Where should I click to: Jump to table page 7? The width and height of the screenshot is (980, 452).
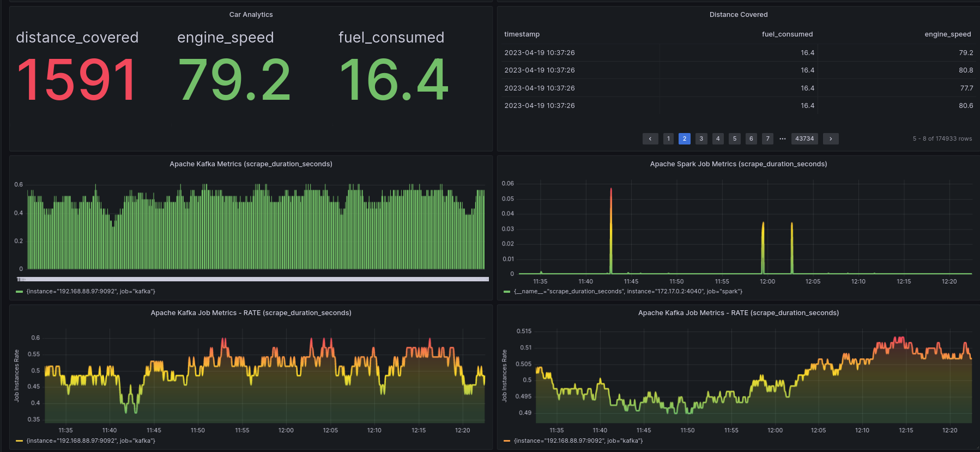pos(767,139)
